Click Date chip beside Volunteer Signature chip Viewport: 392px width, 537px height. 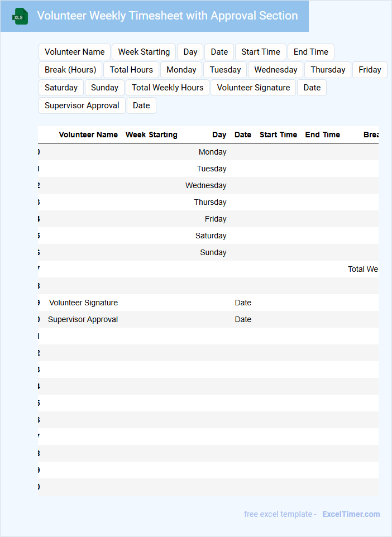[312, 88]
